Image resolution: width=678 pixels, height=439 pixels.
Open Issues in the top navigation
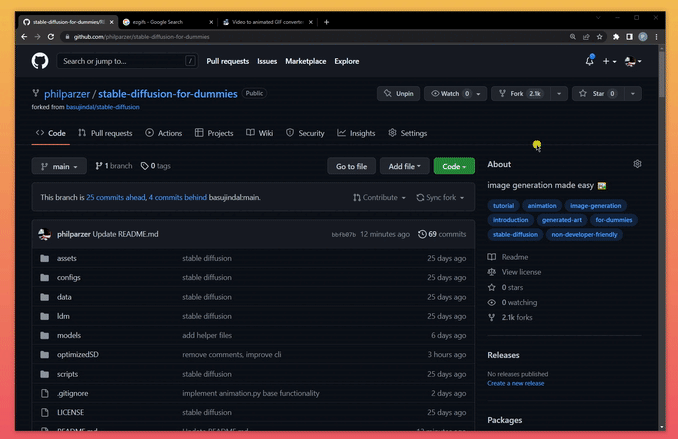click(267, 61)
